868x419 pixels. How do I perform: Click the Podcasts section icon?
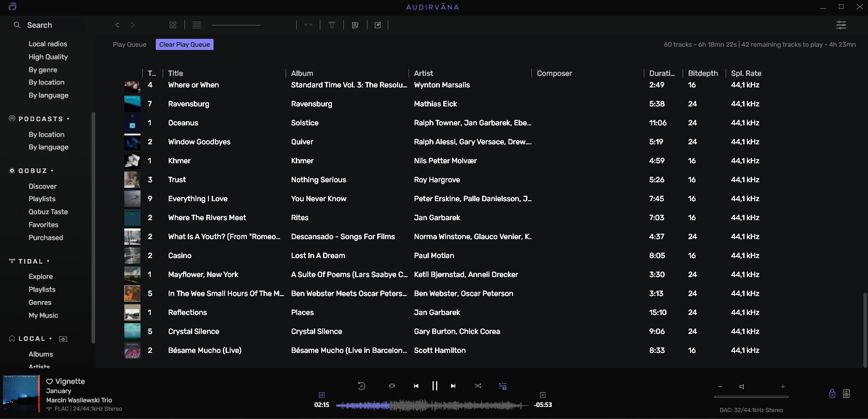12,118
